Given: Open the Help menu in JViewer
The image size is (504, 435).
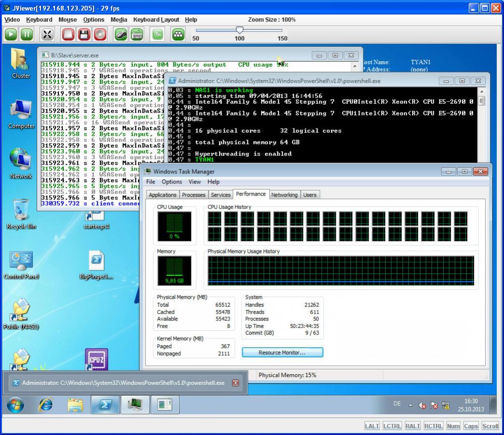Looking at the screenshot, I should click(191, 20).
